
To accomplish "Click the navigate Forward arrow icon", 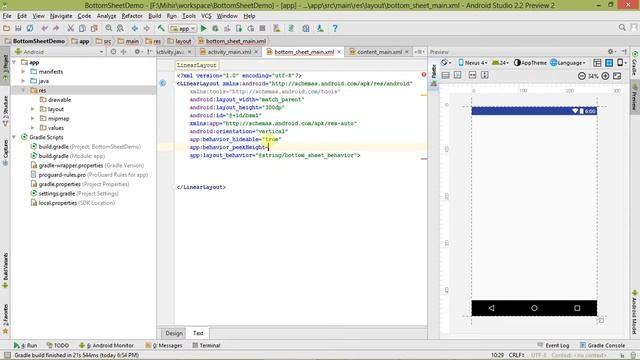I will click(147, 28).
